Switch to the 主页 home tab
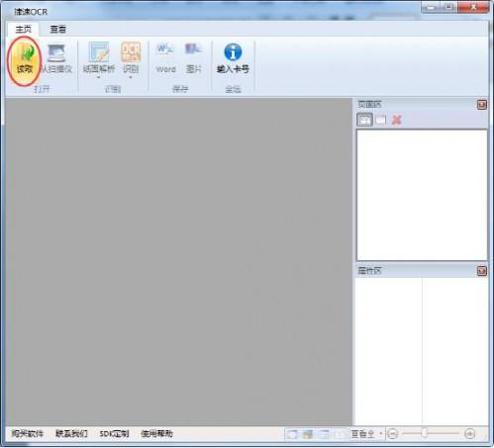The width and height of the screenshot is (494, 448). pos(24,29)
